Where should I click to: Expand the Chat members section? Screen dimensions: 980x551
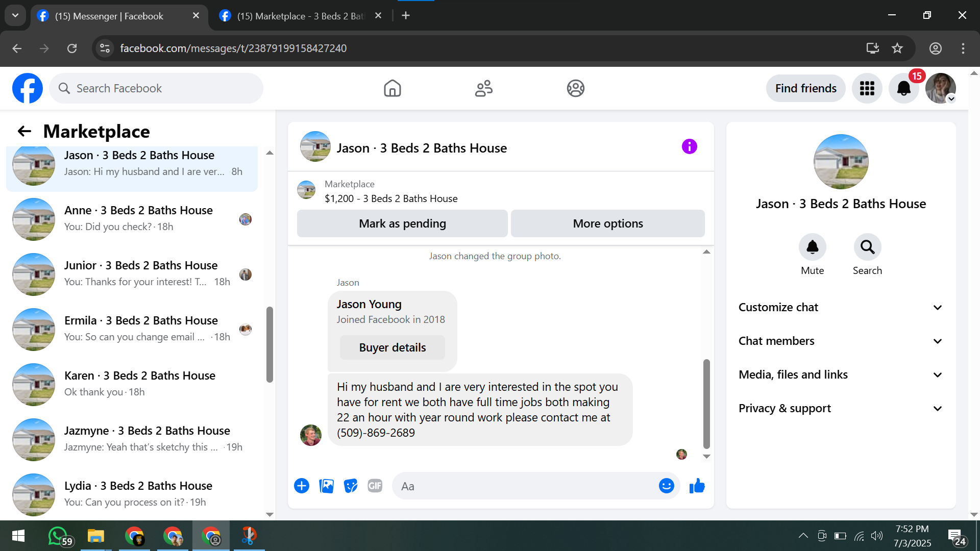pyautogui.click(x=841, y=341)
